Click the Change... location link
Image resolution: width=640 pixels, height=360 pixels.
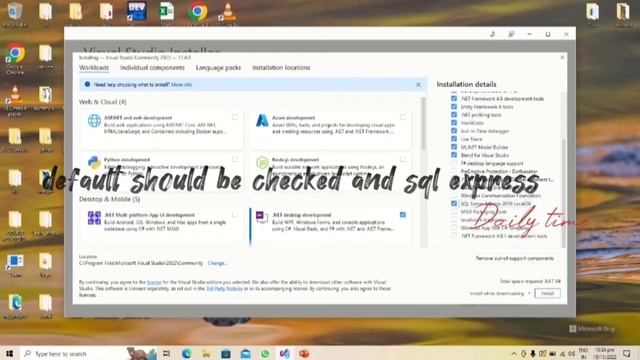217,263
